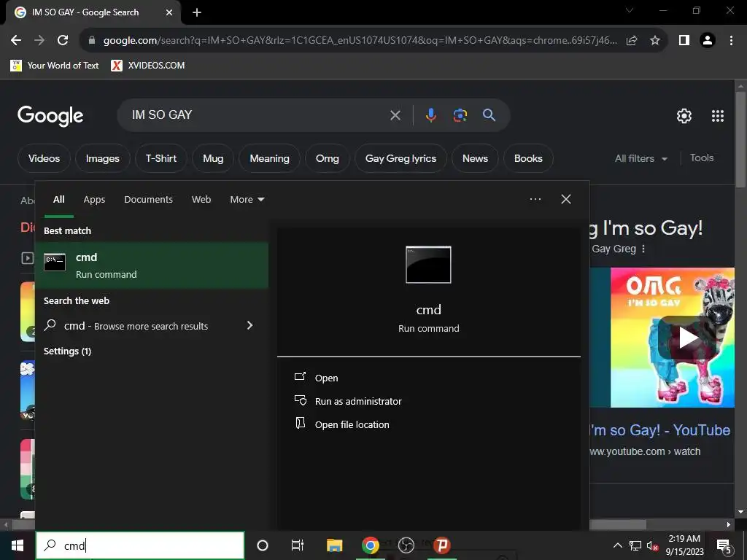The image size is (747, 560).
Task: Show hidden system tray icons
Action: (x=617, y=545)
